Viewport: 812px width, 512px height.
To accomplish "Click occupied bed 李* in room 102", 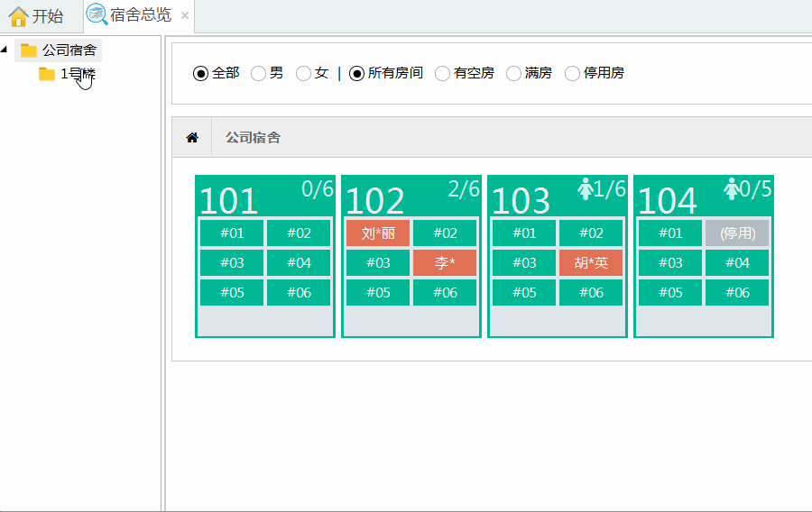I will [445, 262].
